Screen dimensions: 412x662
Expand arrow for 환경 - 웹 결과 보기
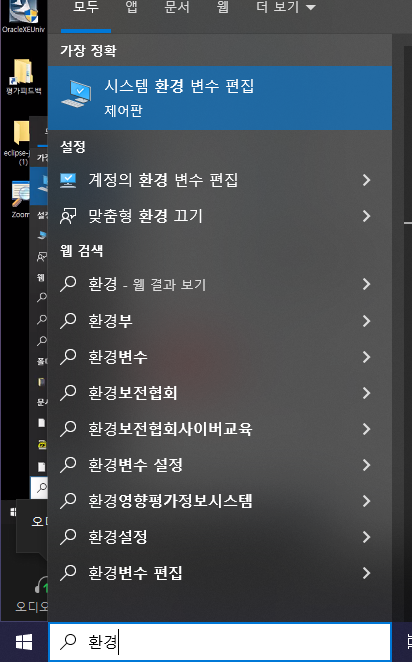[x=366, y=284]
